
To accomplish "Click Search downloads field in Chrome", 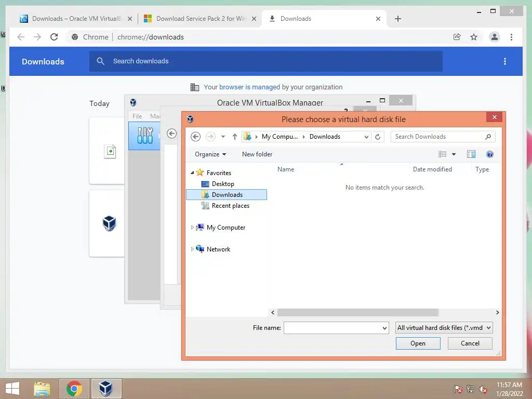I will (x=265, y=61).
